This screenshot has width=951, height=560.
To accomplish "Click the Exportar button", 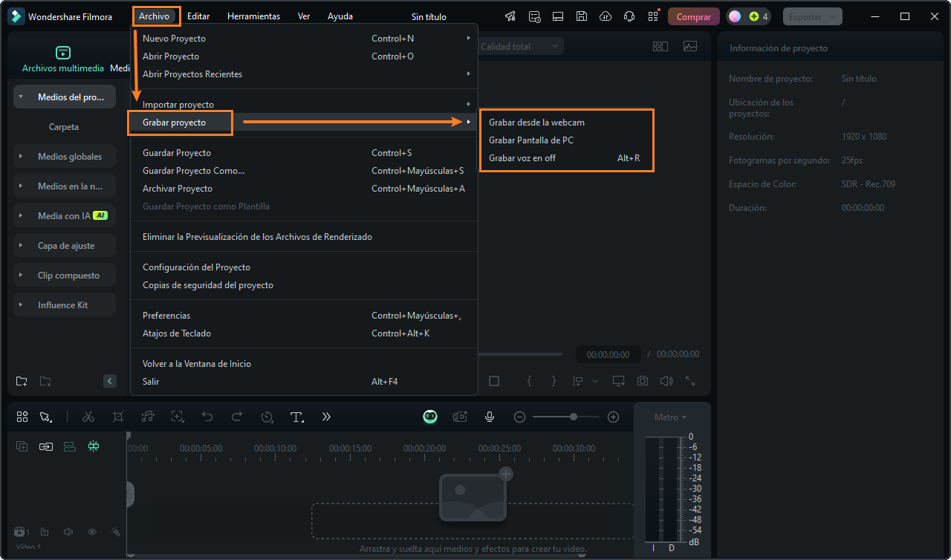I will 813,16.
